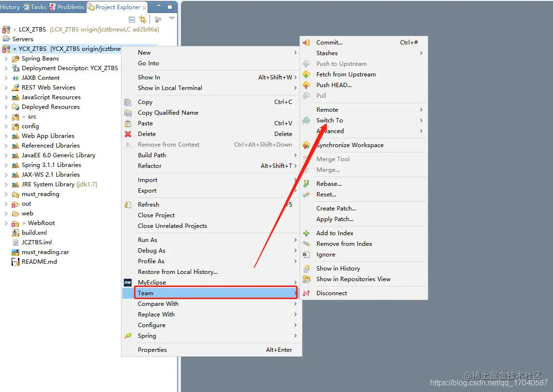
Task: Open the Project Explorer view menu arrow
Action: (172, 18)
